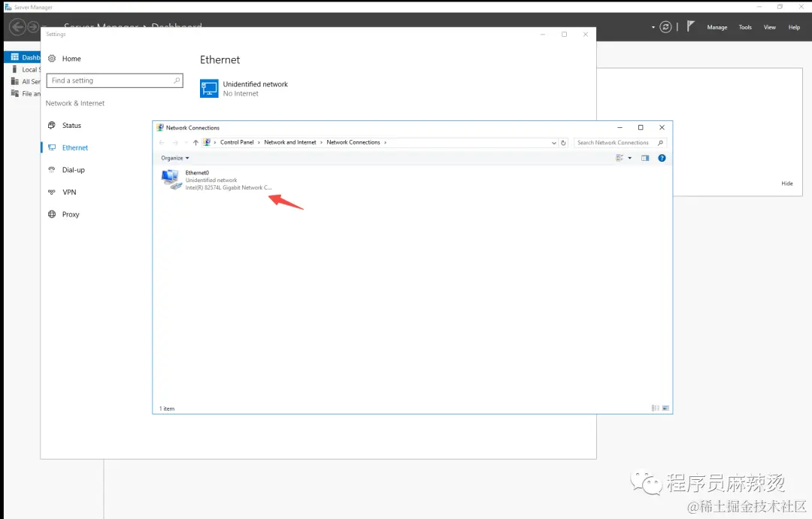Click Network Connections breadcrumb segment
Screen dimensions: 812x519
(353, 142)
